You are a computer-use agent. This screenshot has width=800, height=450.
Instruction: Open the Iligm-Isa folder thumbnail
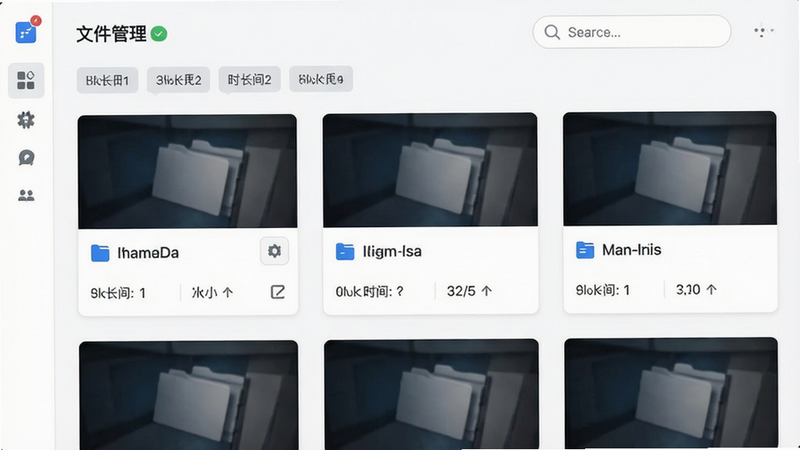(430, 170)
